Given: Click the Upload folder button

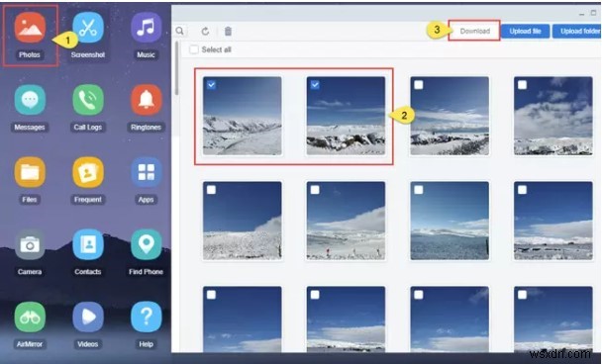Looking at the screenshot, I should (x=577, y=32).
